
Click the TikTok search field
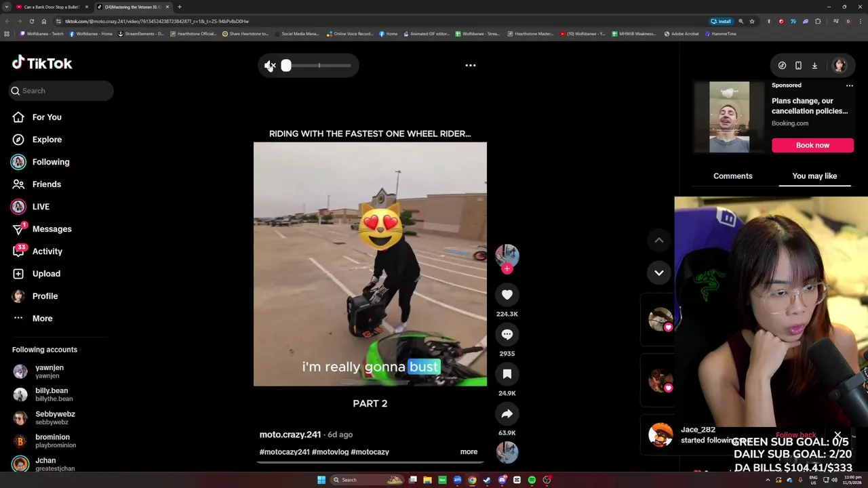[61, 91]
